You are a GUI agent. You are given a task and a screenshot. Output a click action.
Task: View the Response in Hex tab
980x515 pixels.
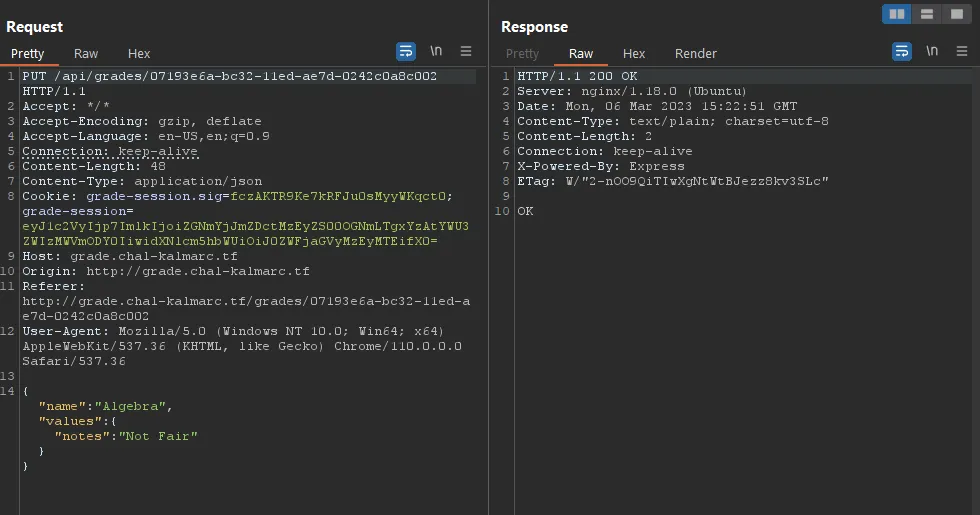pos(634,54)
